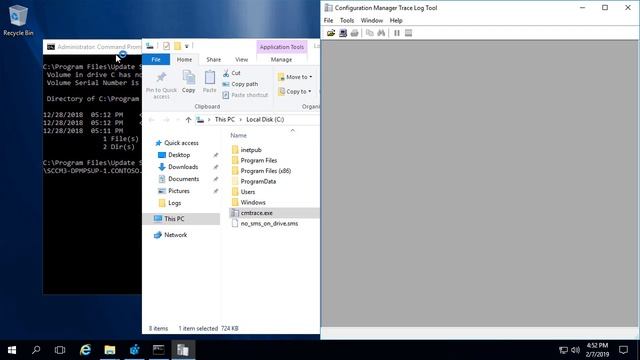Image resolution: width=640 pixels, height=360 pixels.
Task: Open the File menu in CMTrace
Action: [328, 20]
